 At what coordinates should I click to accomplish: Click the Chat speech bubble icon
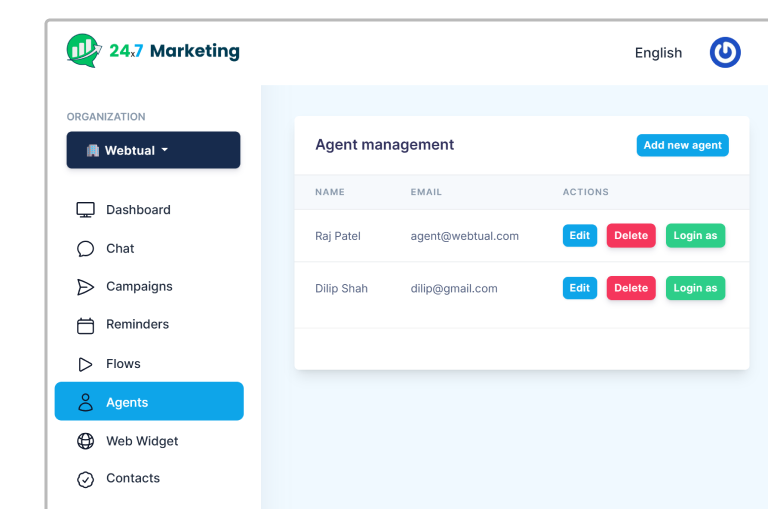pyautogui.click(x=86, y=249)
